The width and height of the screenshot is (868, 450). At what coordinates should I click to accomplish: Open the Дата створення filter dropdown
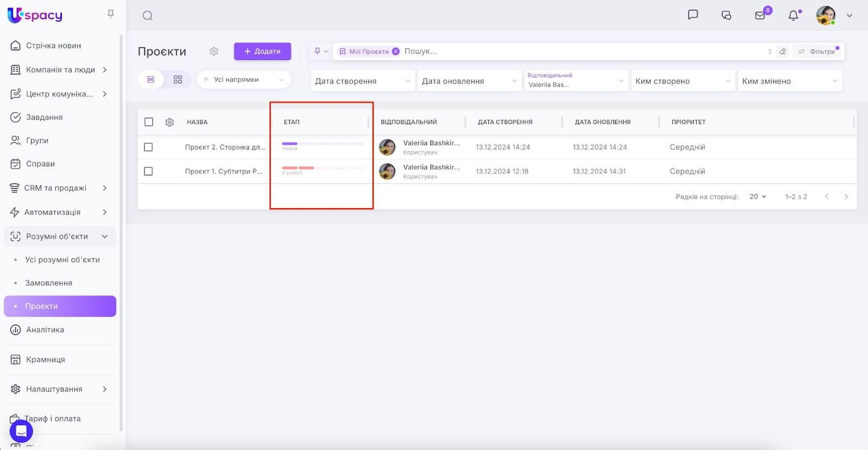362,81
